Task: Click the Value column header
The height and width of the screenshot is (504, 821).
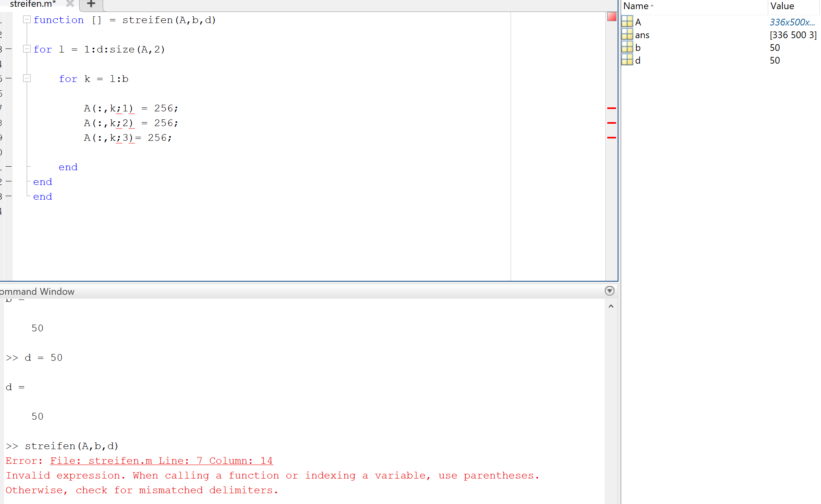Action: 782,6
